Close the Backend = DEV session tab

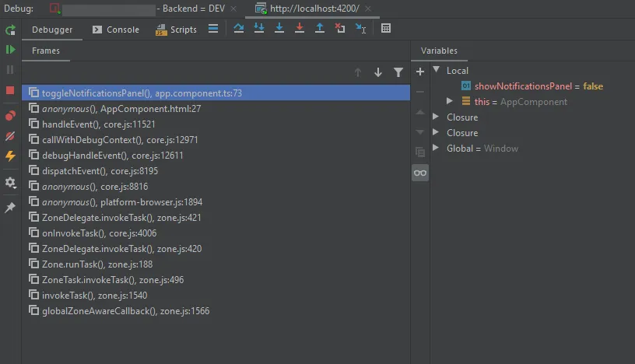click(x=233, y=9)
